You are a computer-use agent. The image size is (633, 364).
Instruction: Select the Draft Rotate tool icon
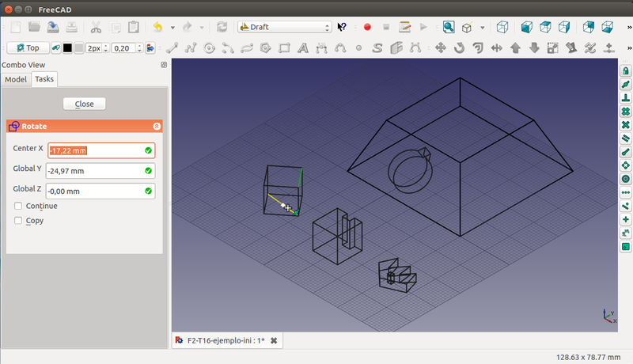460,47
